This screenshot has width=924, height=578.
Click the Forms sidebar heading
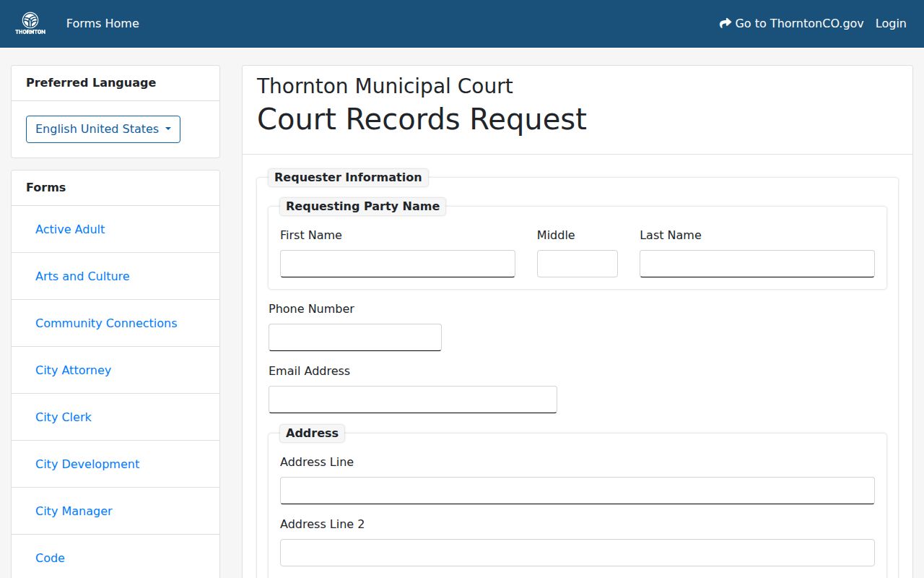[45, 187]
